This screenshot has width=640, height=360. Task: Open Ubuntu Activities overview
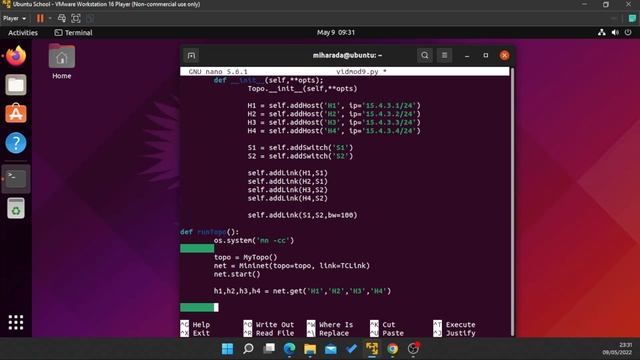[x=23, y=33]
